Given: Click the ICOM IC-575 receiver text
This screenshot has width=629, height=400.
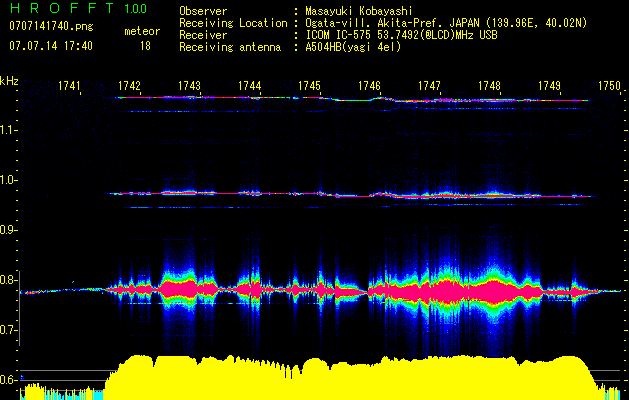Looking at the screenshot, I should [402, 35].
